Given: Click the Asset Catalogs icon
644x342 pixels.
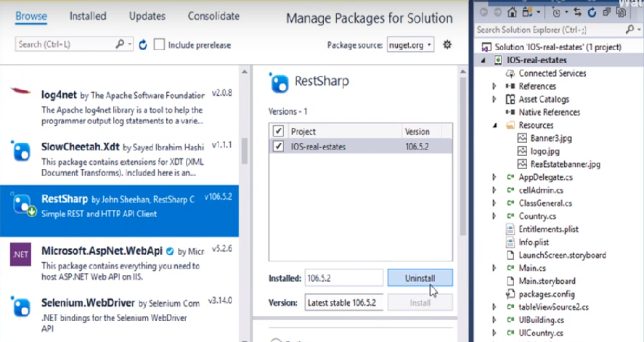Looking at the screenshot, I should (x=510, y=99).
